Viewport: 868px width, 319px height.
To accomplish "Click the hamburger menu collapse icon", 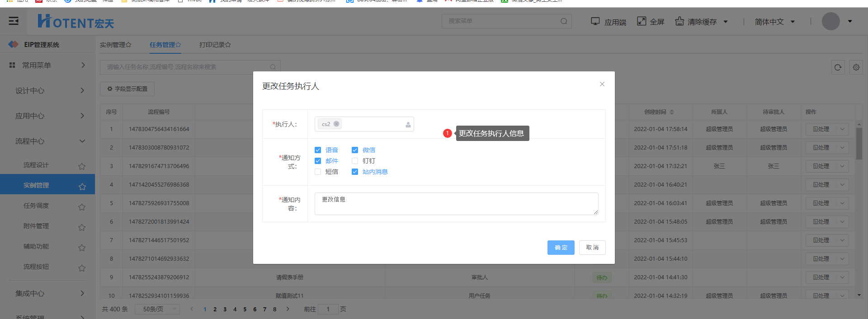I will click(x=14, y=21).
